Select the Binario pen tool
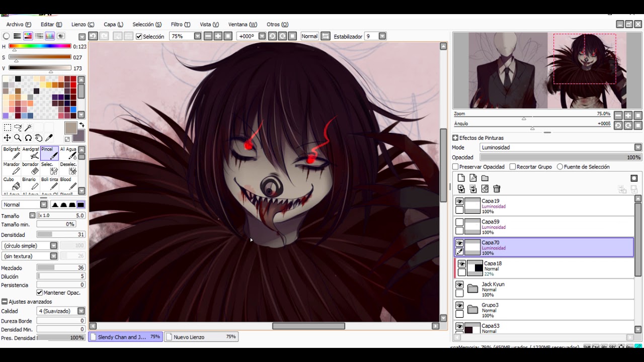This screenshot has height=362, width=644. click(x=31, y=184)
